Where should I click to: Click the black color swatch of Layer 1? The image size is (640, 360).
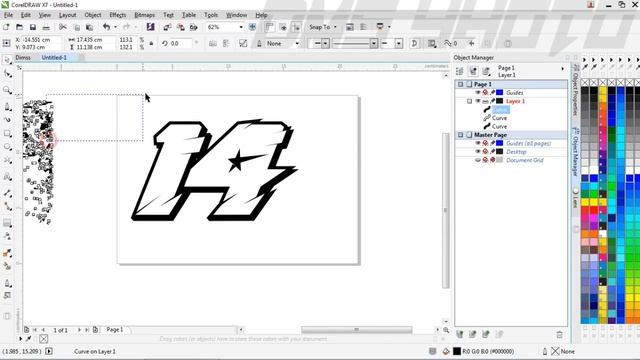pyautogui.click(x=500, y=101)
